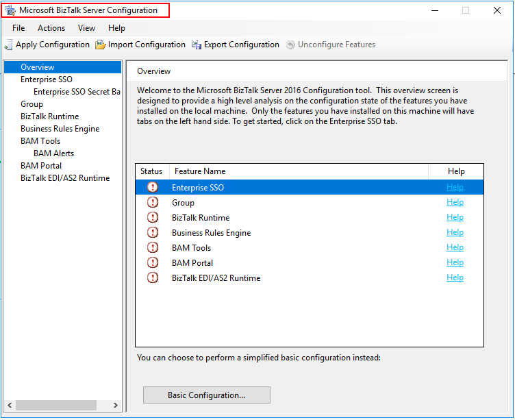Select the Enterprise SSO feature name in the list
This screenshot has width=515, height=420.
click(x=198, y=188)
